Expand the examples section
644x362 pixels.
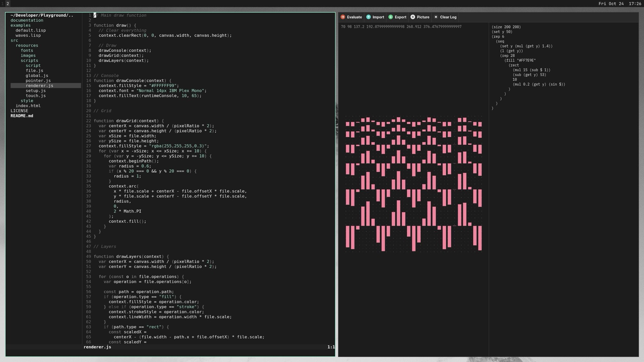[20, 25]
